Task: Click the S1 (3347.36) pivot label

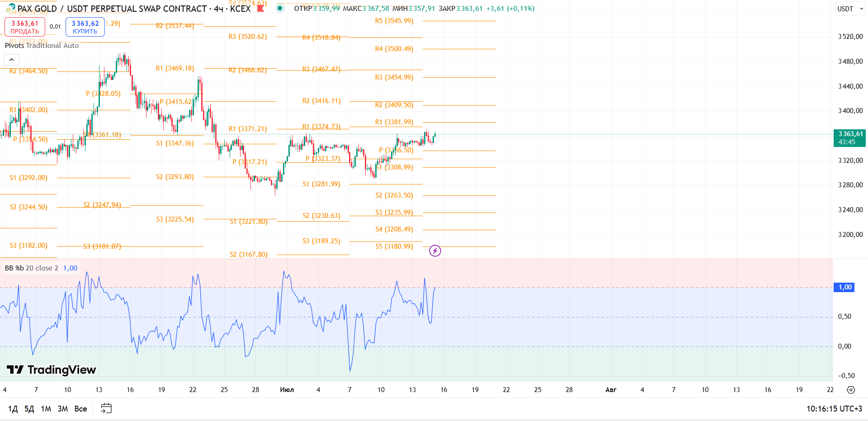Action: pyautogui.click(x=175, y=143)
